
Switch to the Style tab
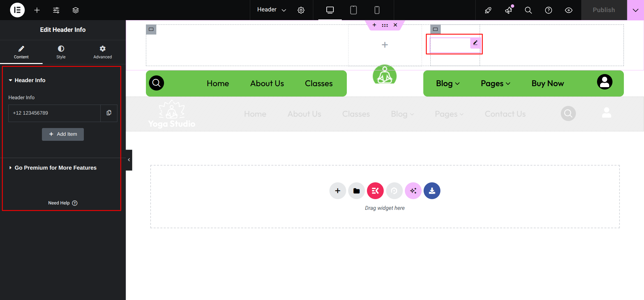coord(61,52)
